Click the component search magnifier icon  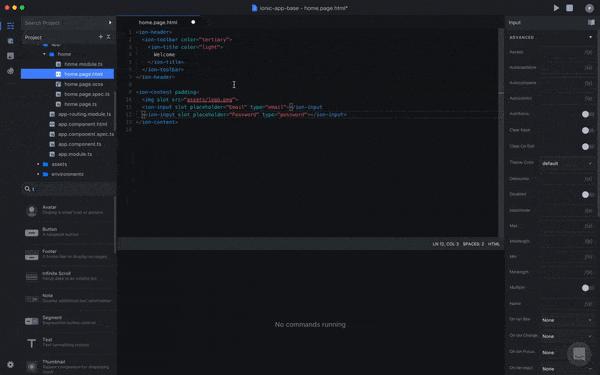(x=27, y=189)
